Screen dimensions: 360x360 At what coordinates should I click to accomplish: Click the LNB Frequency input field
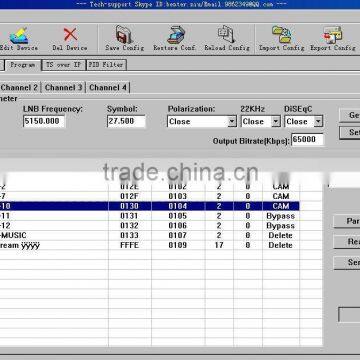click(44, 121)
